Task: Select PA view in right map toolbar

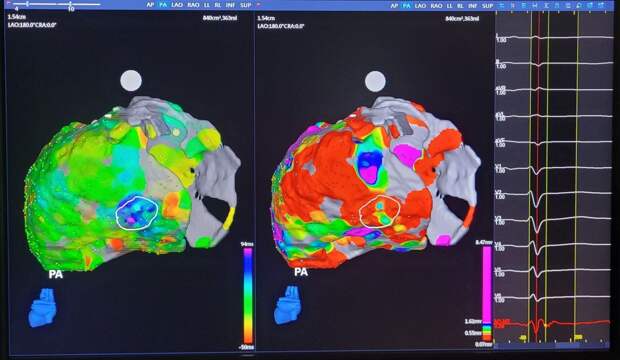Action: [406, 6]
